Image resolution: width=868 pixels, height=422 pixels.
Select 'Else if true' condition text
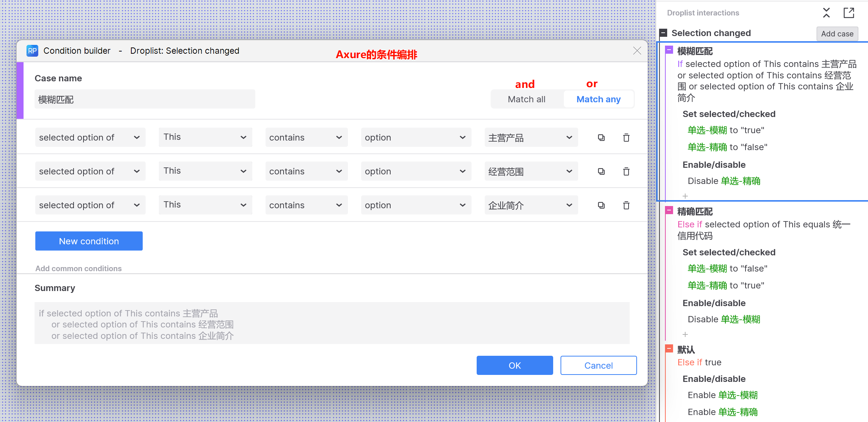coord(700,362)
